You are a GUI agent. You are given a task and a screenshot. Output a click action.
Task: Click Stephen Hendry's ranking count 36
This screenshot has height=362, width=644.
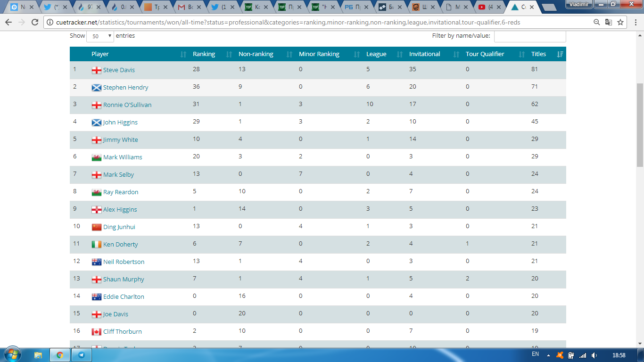pos(196,86)
